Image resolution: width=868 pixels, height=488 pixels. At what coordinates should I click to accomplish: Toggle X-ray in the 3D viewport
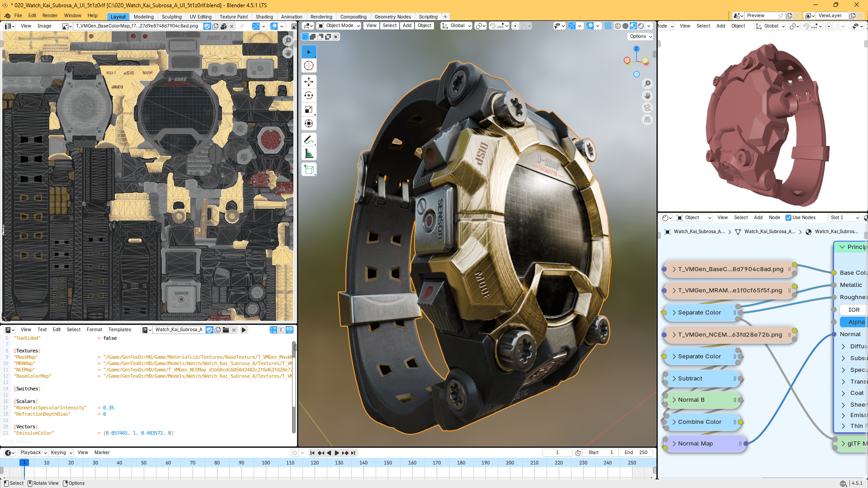[608, 26]
